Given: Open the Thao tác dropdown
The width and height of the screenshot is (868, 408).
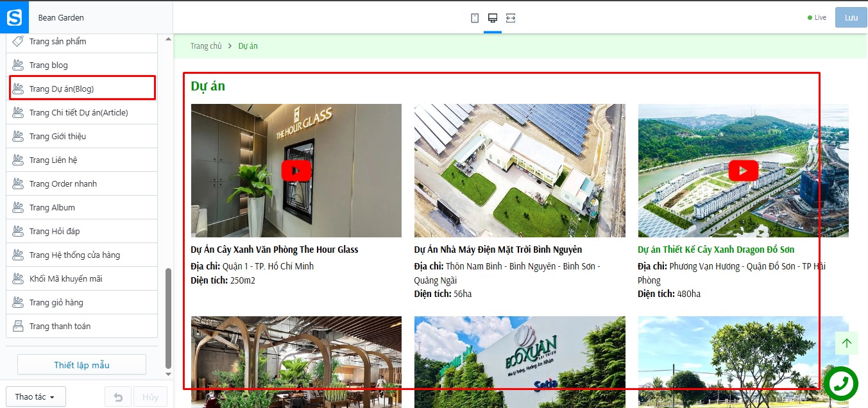Looking at the screenshot, I should click(x=35, y=396).
